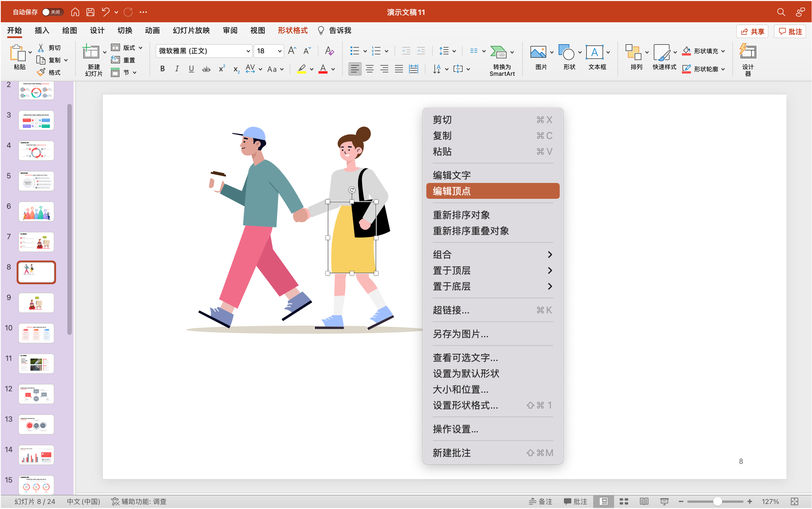
Task: Toggle left text alignment button
Action: (355, 69)
